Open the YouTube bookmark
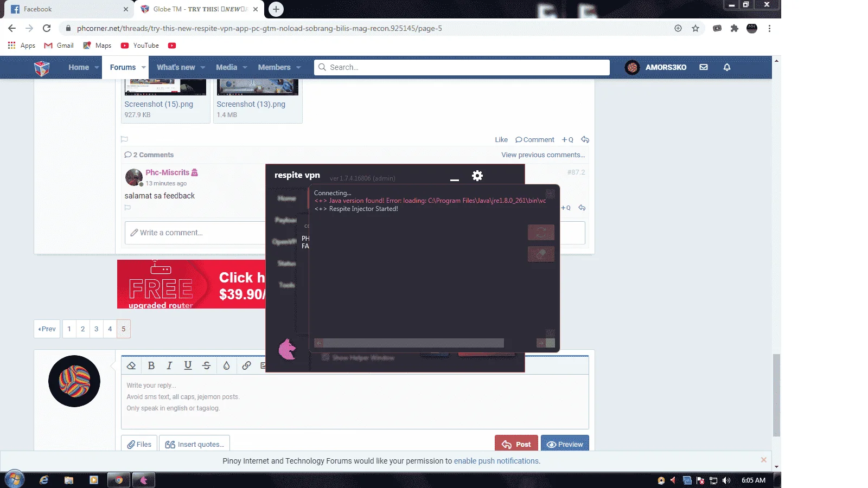 tap(140, 46)
